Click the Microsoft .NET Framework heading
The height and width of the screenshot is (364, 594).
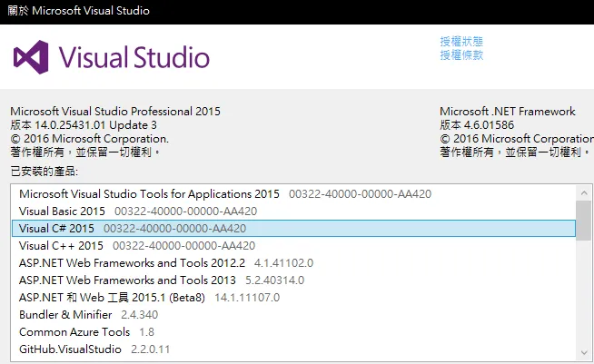(507, 112)
